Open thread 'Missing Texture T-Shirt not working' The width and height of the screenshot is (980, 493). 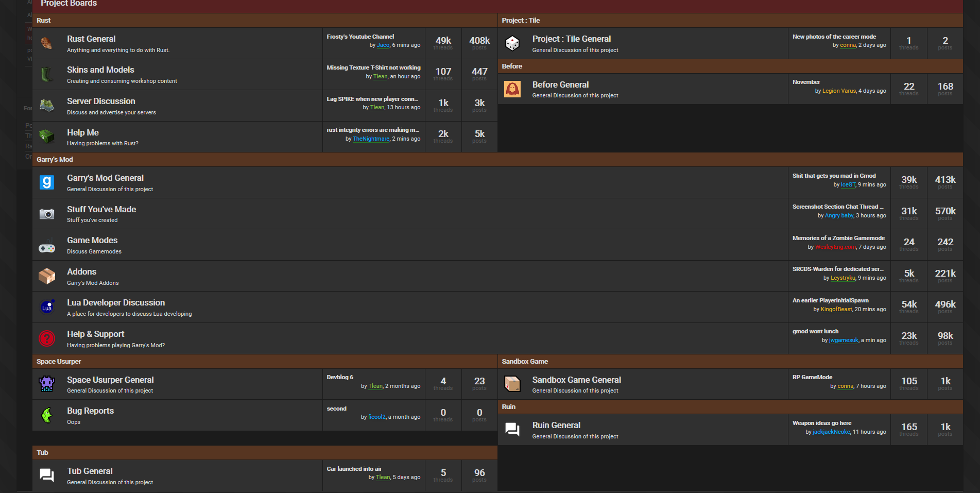(x=373, y=67)
